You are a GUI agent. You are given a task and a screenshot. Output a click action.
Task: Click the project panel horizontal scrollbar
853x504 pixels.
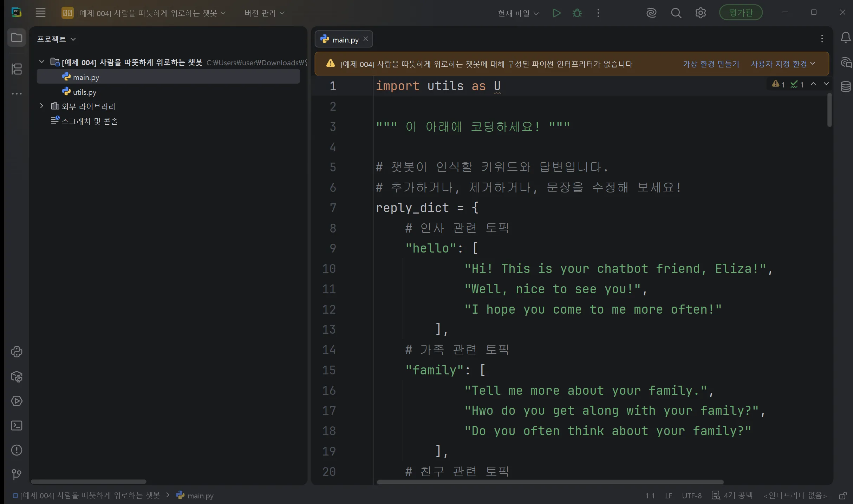(89, 482)
